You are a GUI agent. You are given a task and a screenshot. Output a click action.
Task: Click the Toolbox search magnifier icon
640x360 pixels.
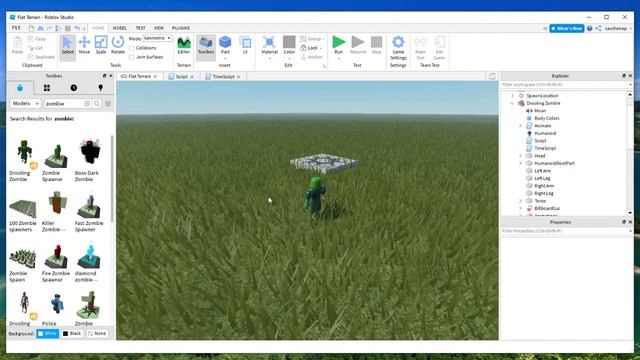97,104
